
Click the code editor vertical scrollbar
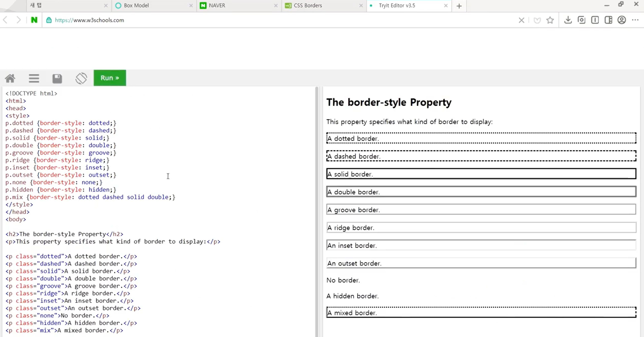click(x=317, y=200)
